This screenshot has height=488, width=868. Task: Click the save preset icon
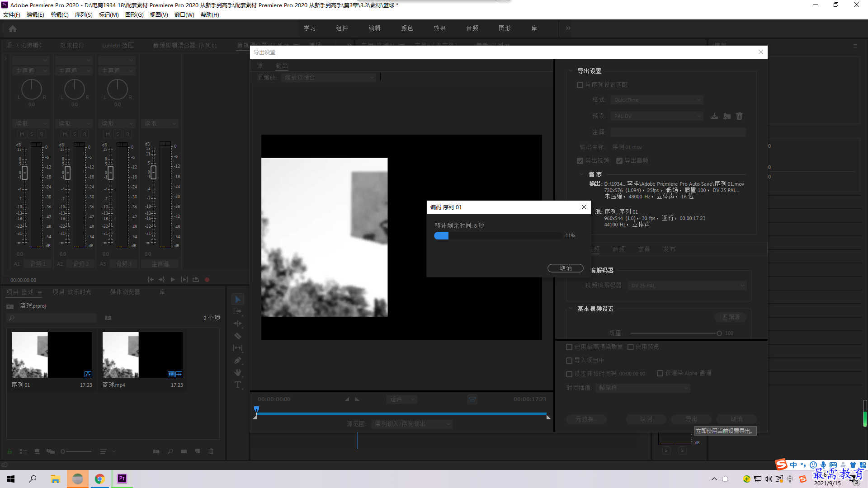tap(714, 116)
